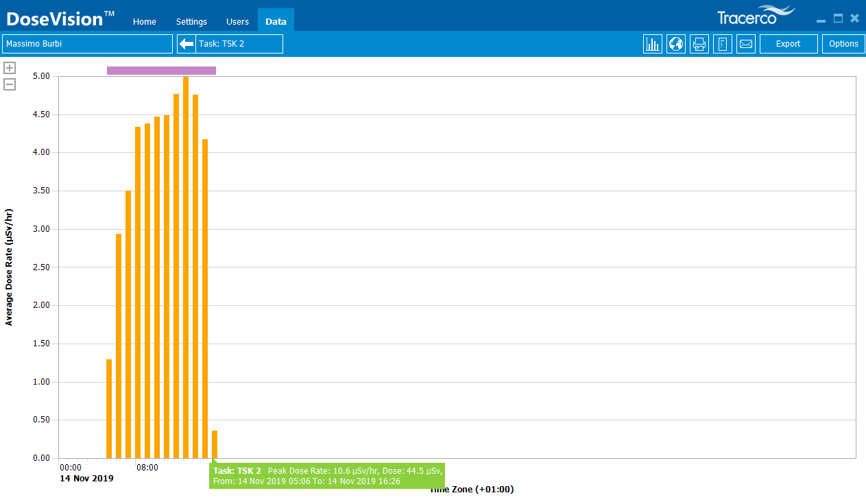This screenshot has height=504, width=866.
Task: Print the chart using the printer icon
Action: (x=699, y=44)
